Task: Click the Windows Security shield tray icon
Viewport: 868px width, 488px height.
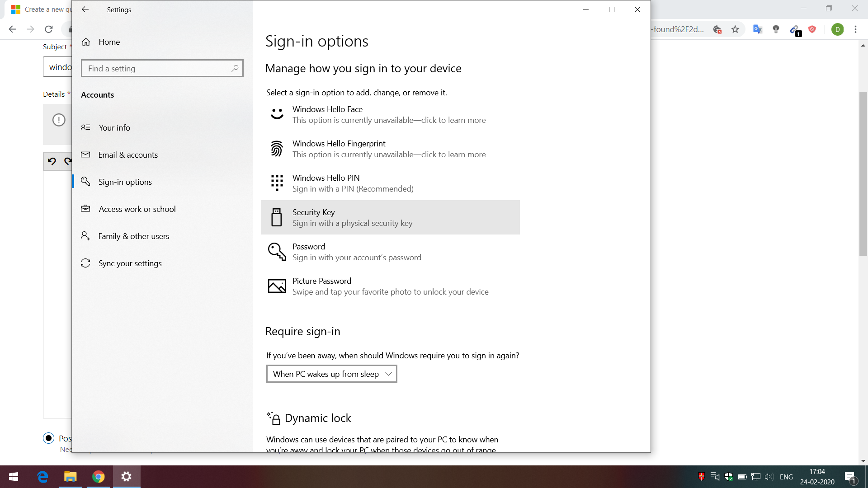Action: tap(729, 477)
